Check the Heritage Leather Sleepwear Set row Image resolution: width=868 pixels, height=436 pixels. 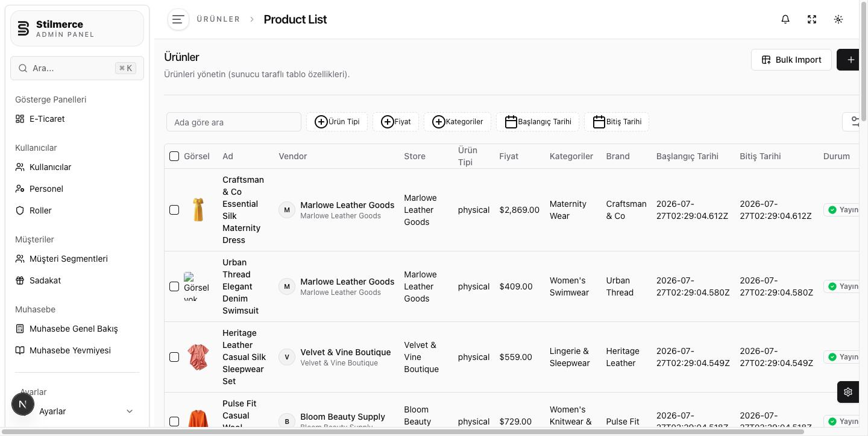pos(174,357)
